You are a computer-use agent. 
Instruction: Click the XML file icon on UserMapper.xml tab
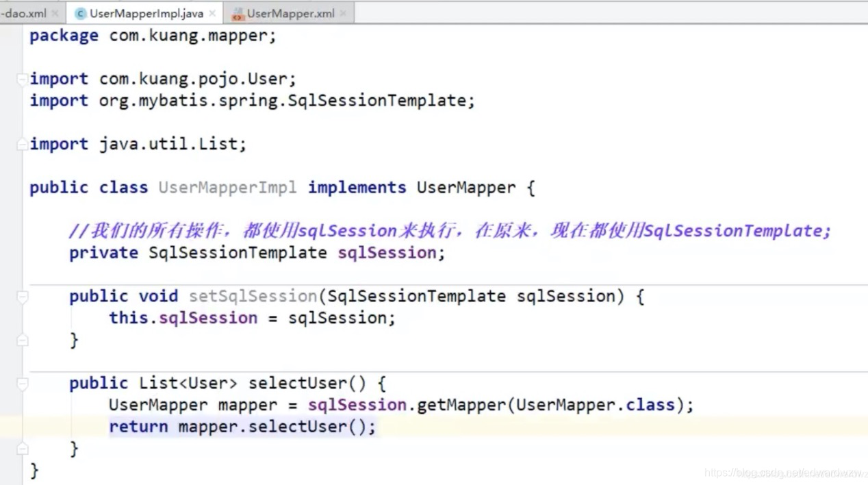[x=238, y=13]
